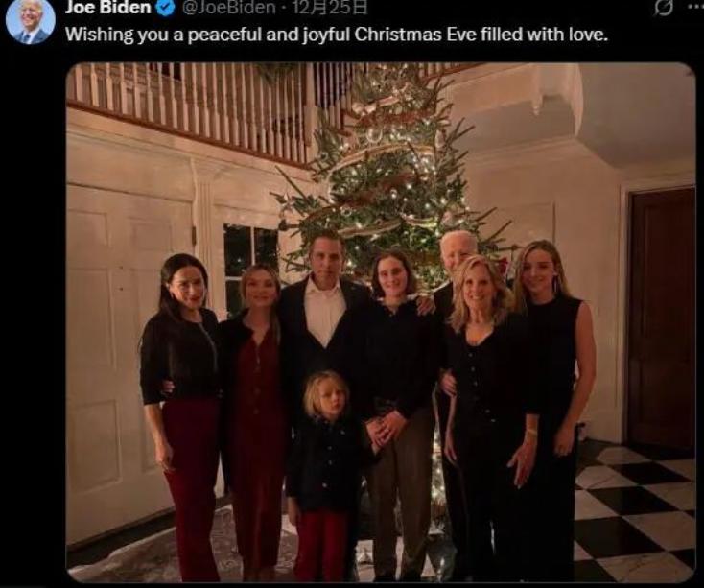Open the "Joe Biden" display name link

(x=107, y=8)
